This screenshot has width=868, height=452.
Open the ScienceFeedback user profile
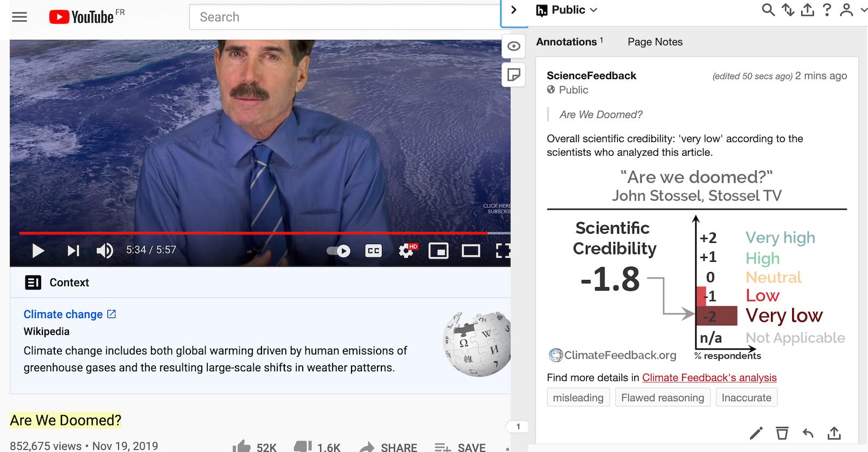pos(591,75)
